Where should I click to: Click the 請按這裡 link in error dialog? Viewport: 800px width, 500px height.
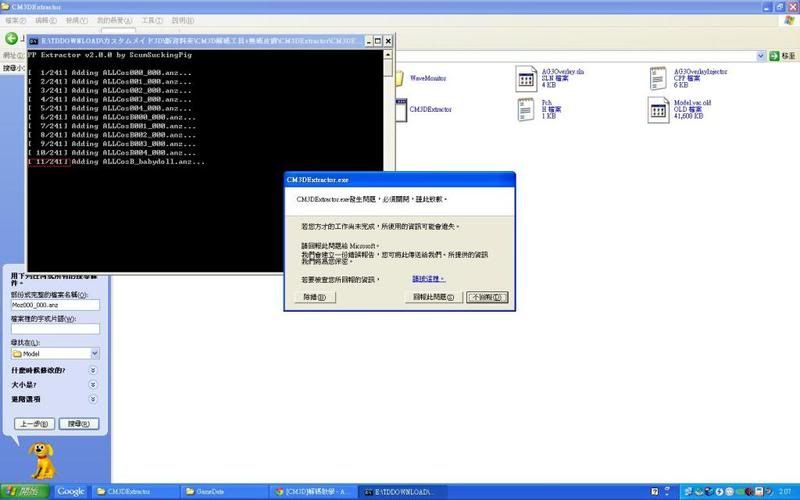[x=428, y=279]
